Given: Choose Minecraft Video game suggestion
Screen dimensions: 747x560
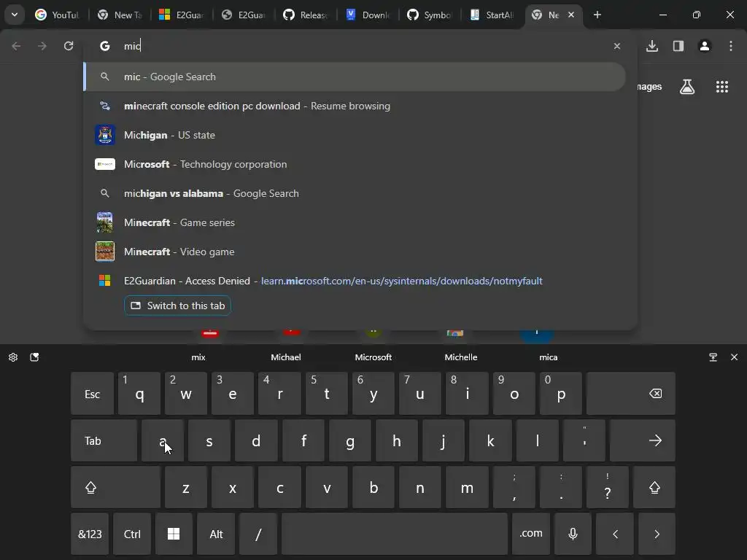Looking at the screenshot, I should tap(355, 252).
